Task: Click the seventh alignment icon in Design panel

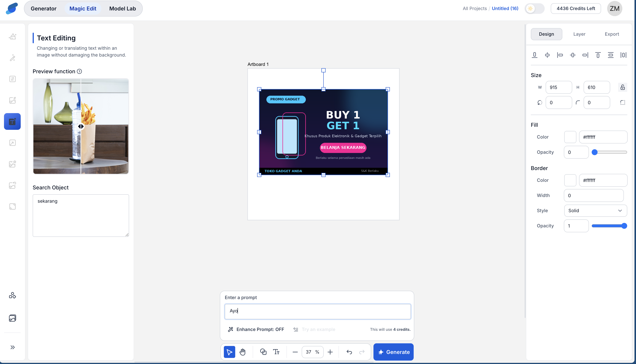Action: [611, 55]
